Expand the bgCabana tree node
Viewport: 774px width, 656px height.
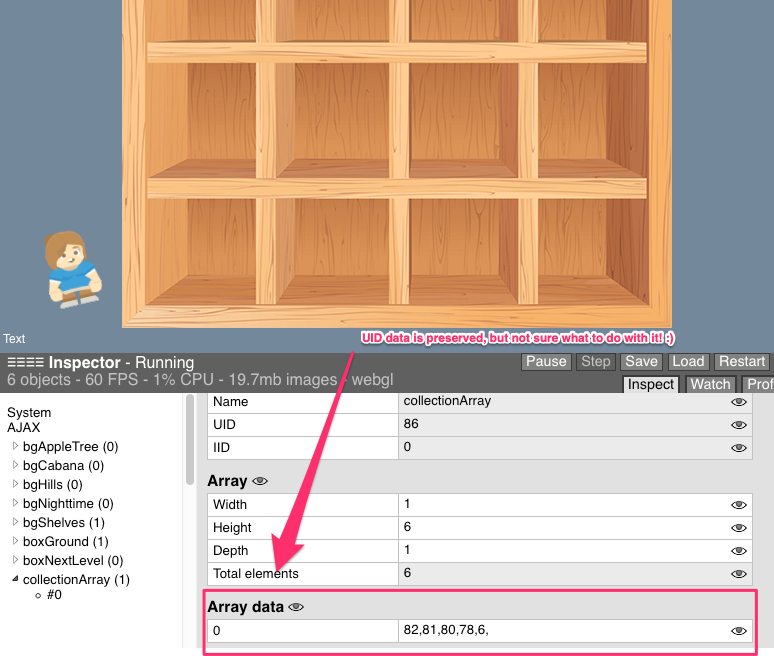point(15,465)
